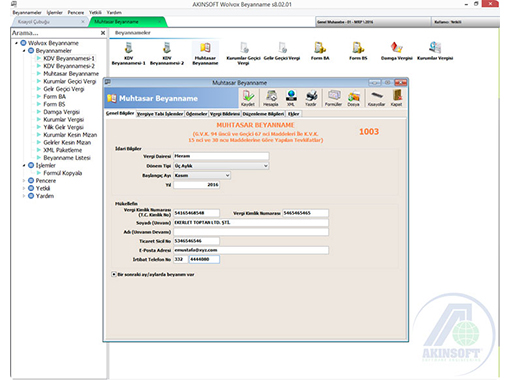The image size is (510, 380).
Task: Open Kurumlar Vergisi toolbar icon
Action: click(x=435, y=51)
